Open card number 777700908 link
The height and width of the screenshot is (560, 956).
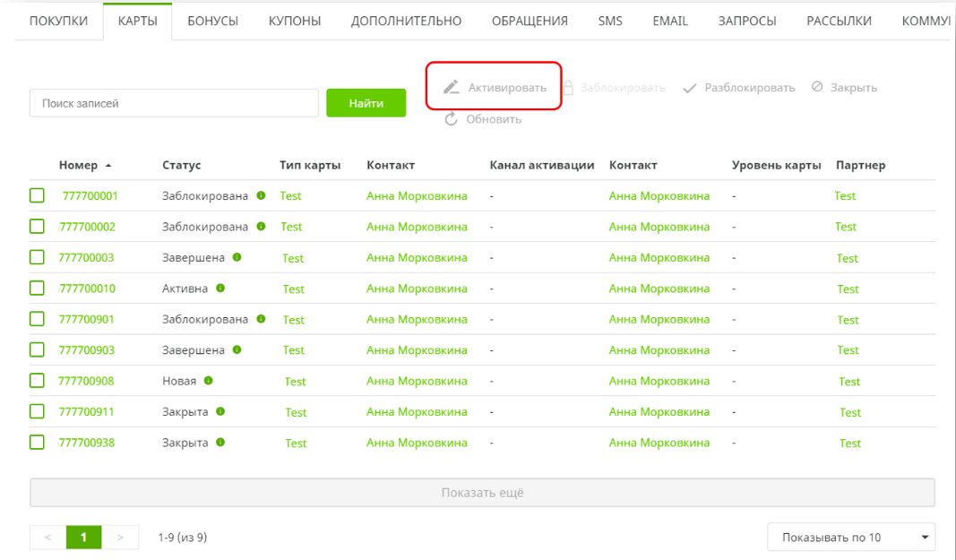86,381
